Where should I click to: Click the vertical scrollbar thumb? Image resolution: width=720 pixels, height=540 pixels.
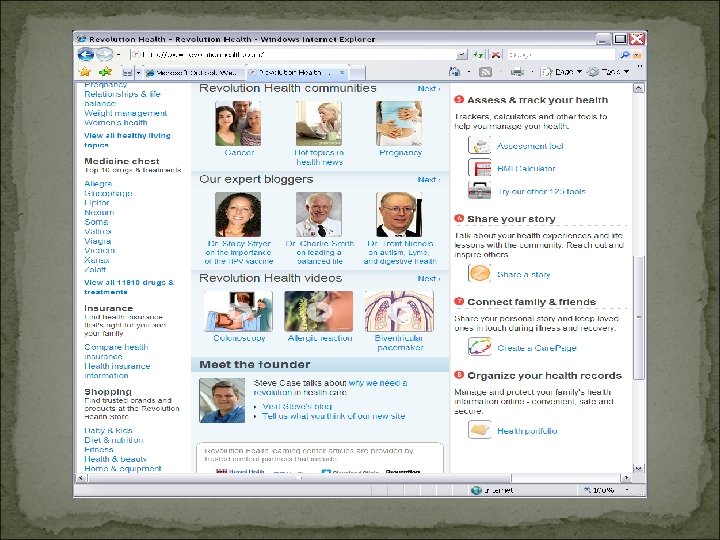[638, 316]
